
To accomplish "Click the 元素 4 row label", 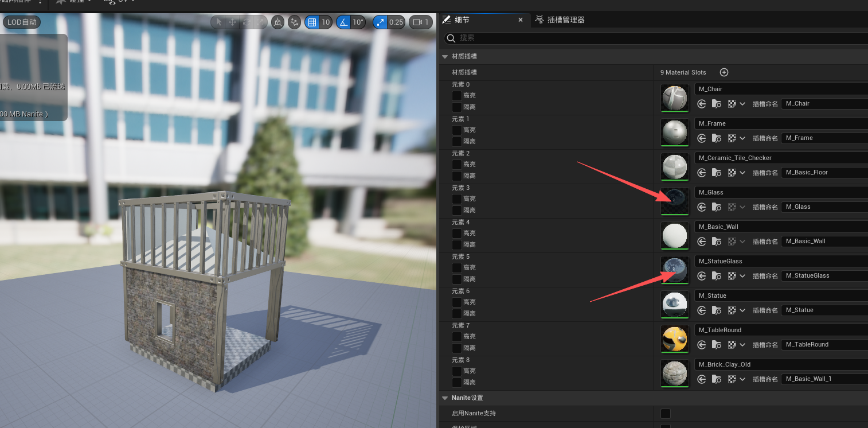I will tap(460, 223).
